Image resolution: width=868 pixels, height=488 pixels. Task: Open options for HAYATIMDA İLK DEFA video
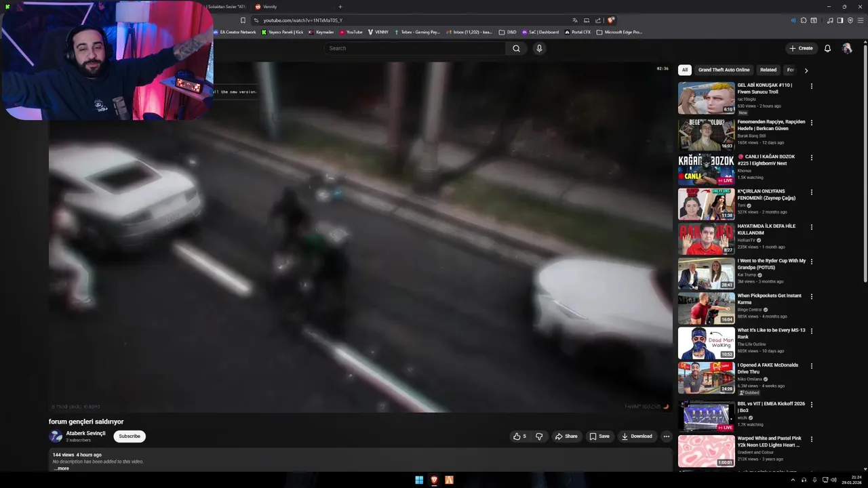point(811,226)
